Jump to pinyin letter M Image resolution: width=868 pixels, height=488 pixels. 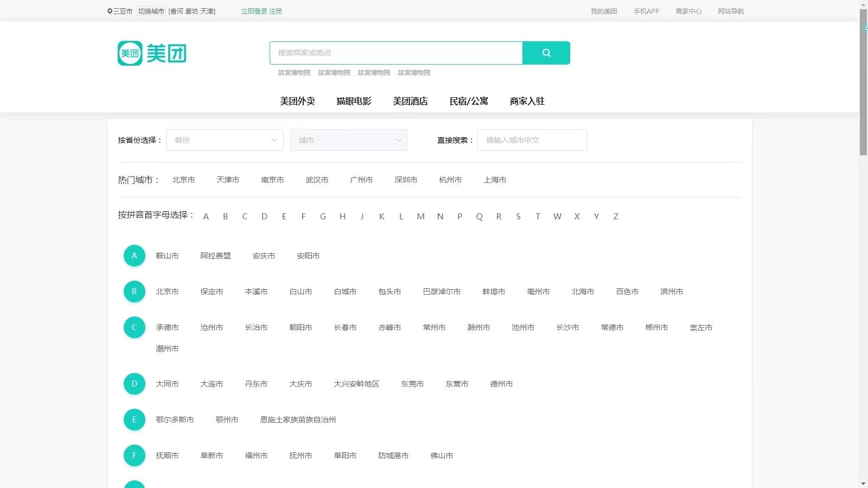(x=420, y=217)
